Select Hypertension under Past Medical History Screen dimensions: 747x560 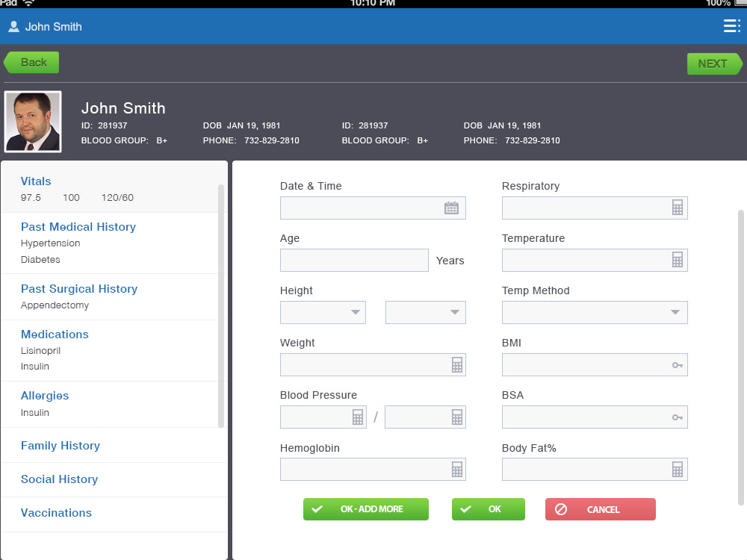(x=51, y=243)
